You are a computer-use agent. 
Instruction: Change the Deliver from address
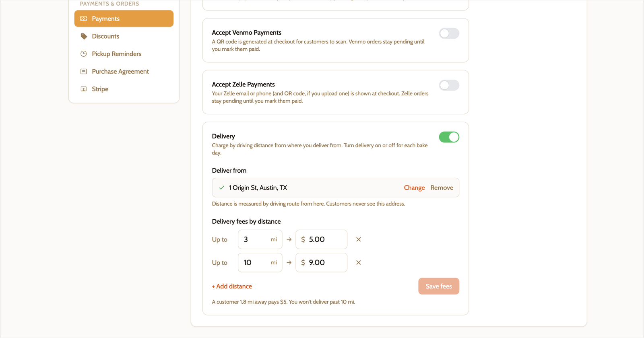click(x=414, y=188)
